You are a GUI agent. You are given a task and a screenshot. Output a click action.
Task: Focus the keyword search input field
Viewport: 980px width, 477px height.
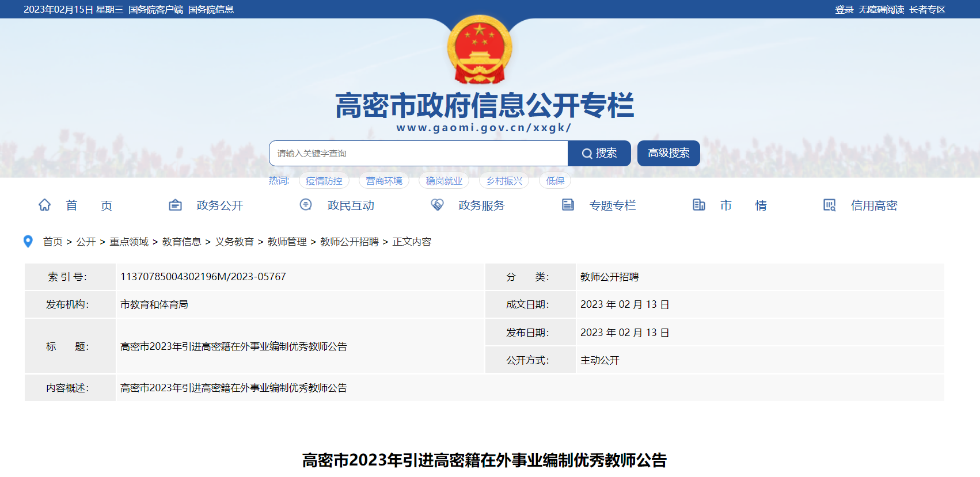[419, 154]
